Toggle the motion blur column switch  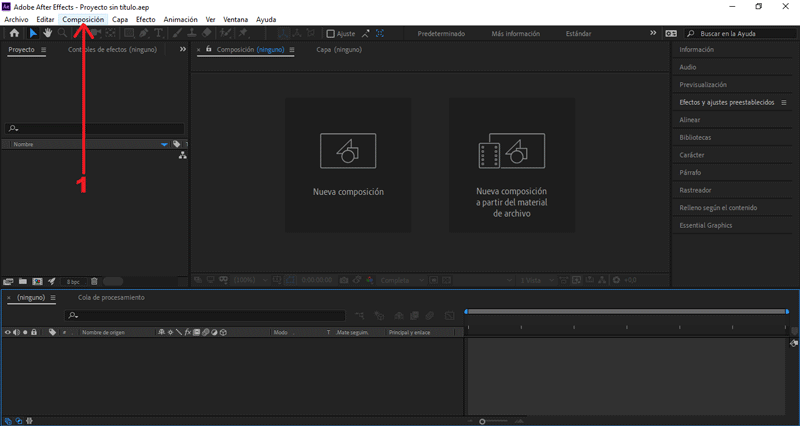[x=205, y=332]
